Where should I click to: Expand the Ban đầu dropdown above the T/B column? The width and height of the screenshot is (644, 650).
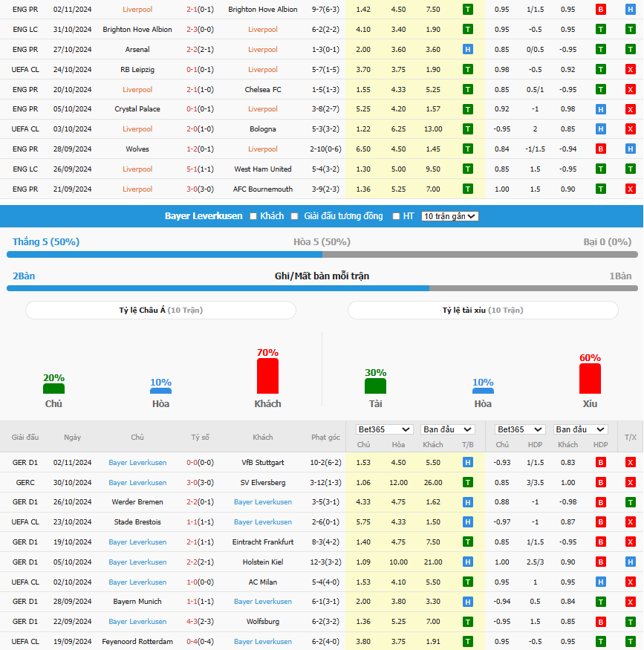pos(448,429)
